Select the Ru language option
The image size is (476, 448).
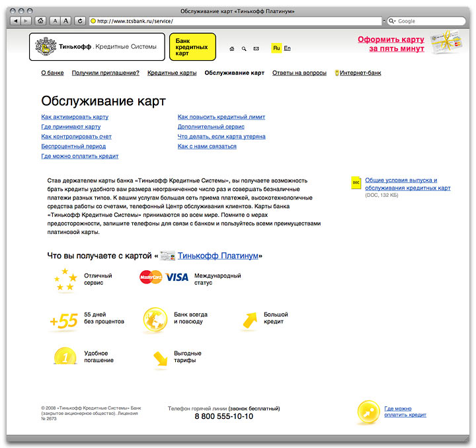[276, 48]
